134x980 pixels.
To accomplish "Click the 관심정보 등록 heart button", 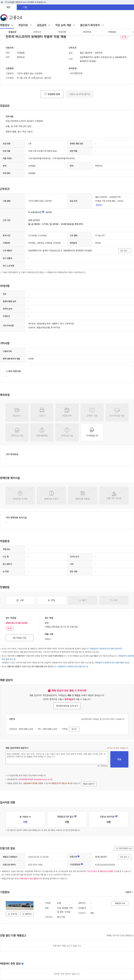I will pyautogui.click(x=52, y=94).
